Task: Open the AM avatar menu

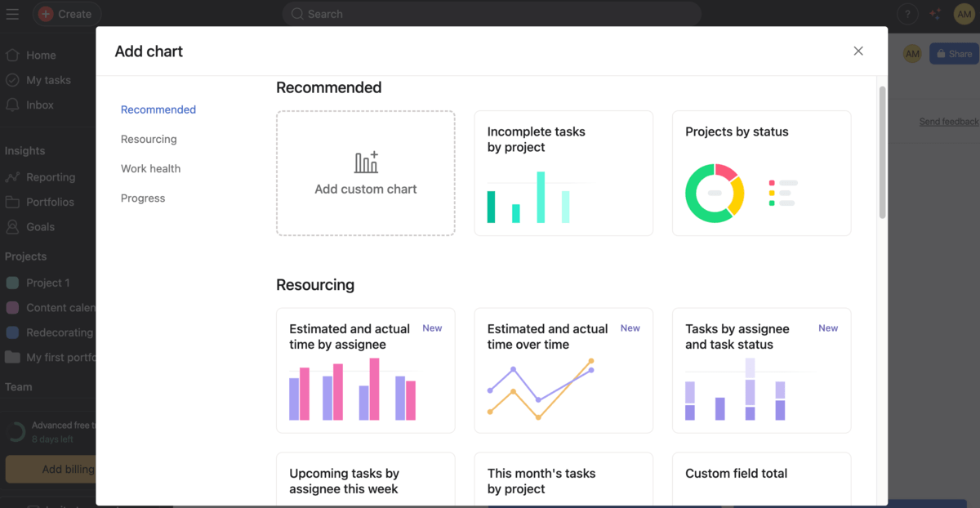Action: click(964, 14)
